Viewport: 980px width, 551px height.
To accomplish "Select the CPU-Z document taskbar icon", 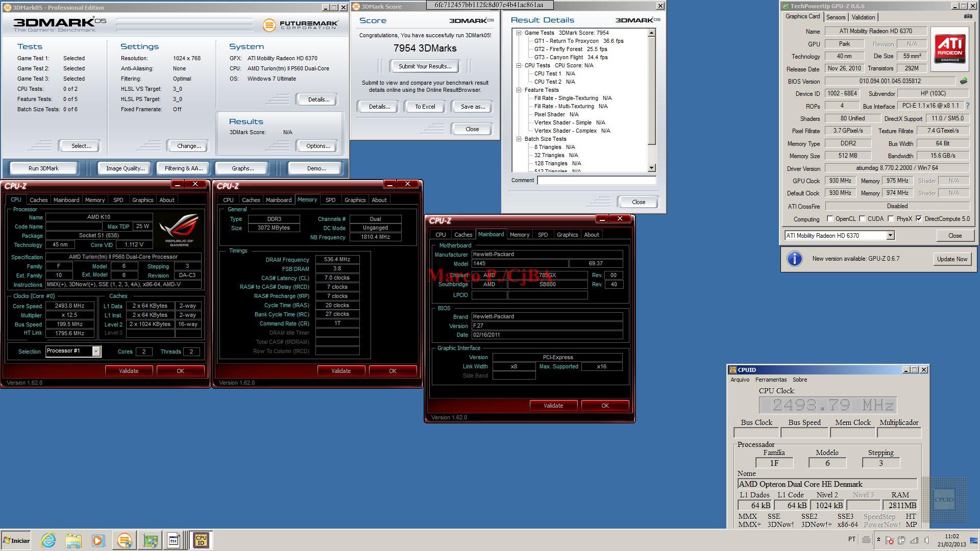I will point(174,540).
